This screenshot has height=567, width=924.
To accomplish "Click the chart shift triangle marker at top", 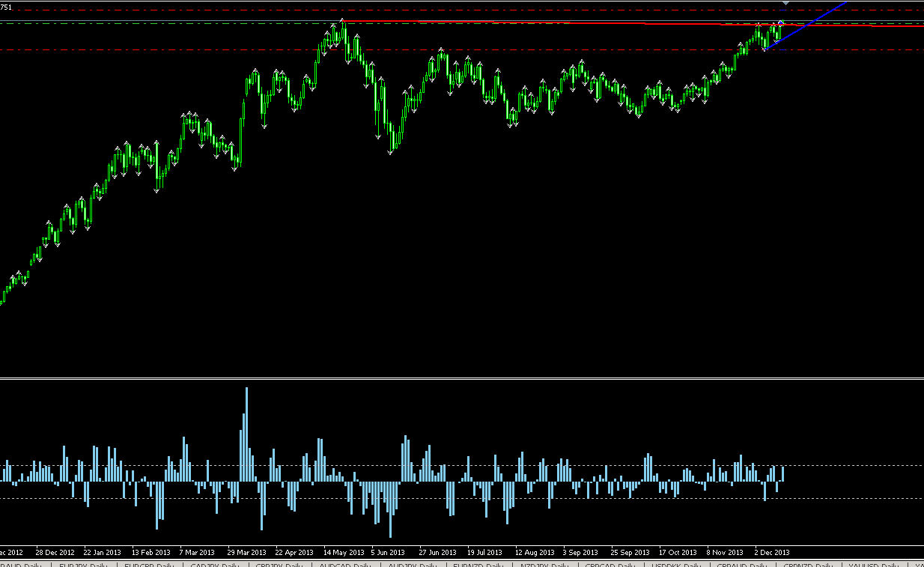I will [x=785, y=4].
